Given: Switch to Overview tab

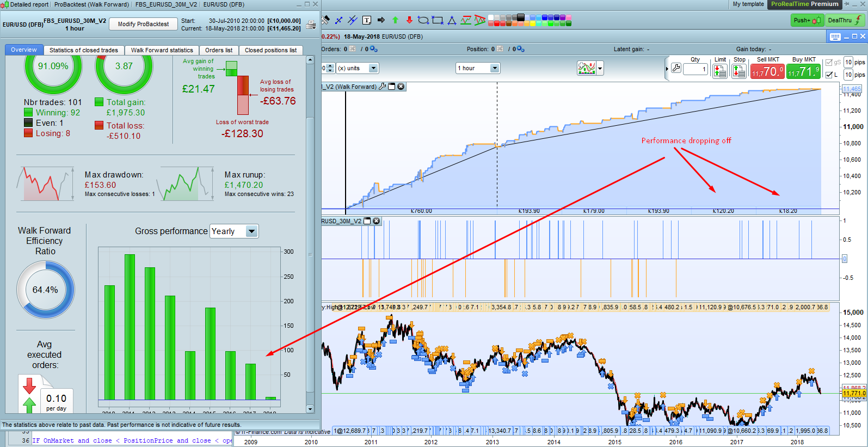Looking at the screenshot, I should [24, 50].
